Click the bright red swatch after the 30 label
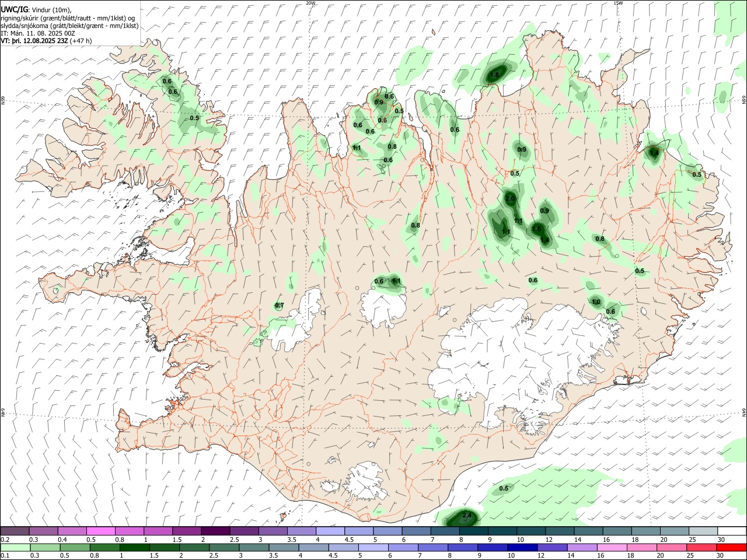Image resolution: width=747 pixels, height=560 pixels. (731, 547)
